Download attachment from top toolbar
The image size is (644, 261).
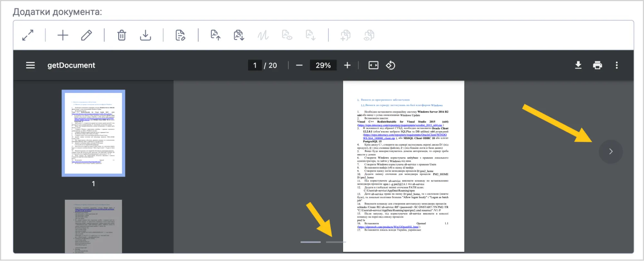coord(146,35)
